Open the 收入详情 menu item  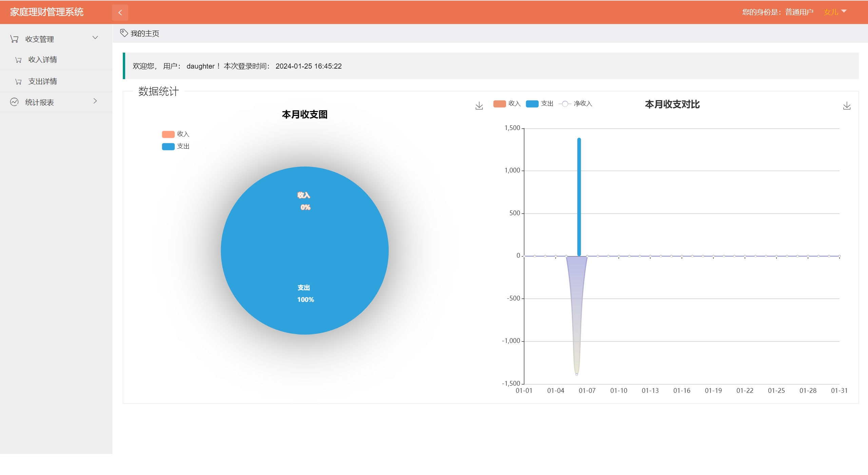42,60
